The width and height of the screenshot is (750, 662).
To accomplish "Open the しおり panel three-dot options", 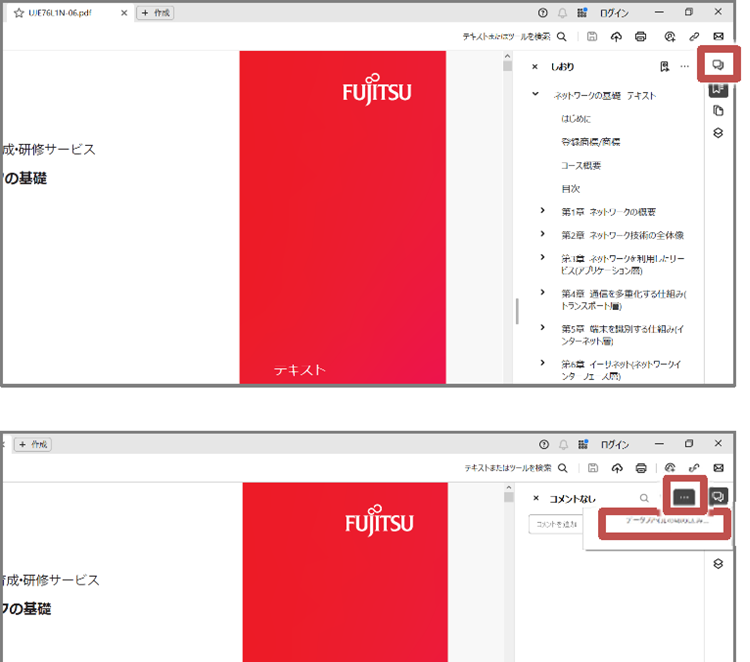I will pos(685,66).
